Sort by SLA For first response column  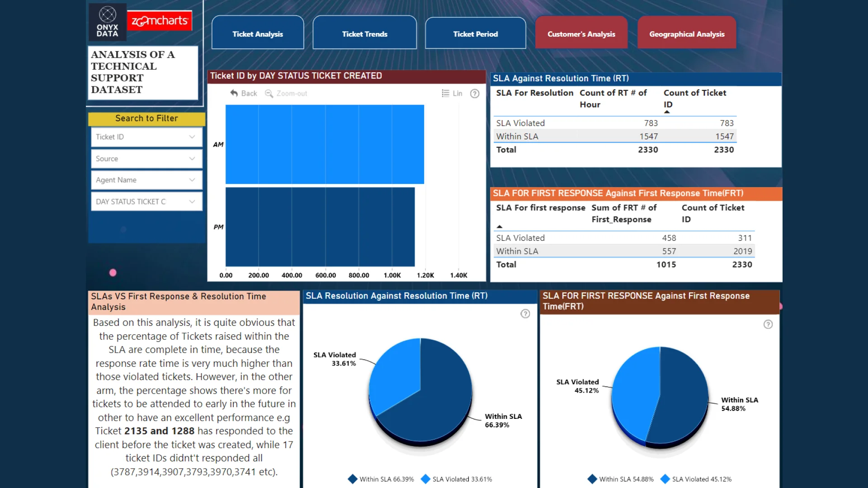(x=541, y=208)
